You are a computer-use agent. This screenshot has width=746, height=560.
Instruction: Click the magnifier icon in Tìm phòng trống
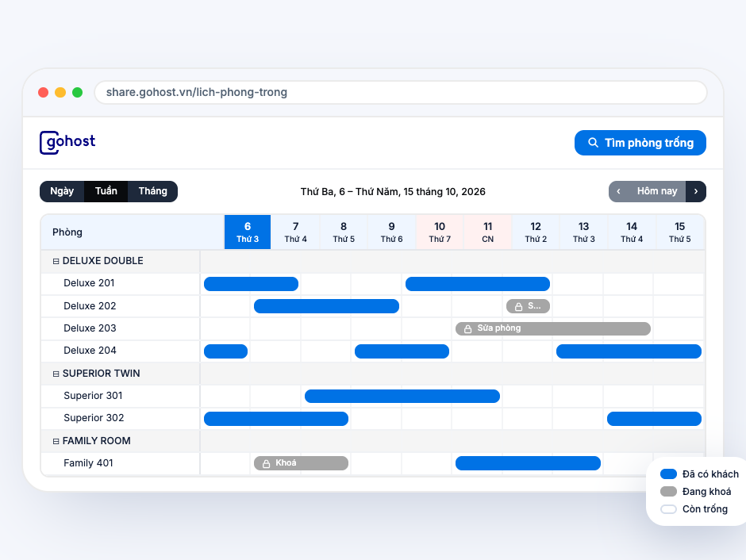593,143
